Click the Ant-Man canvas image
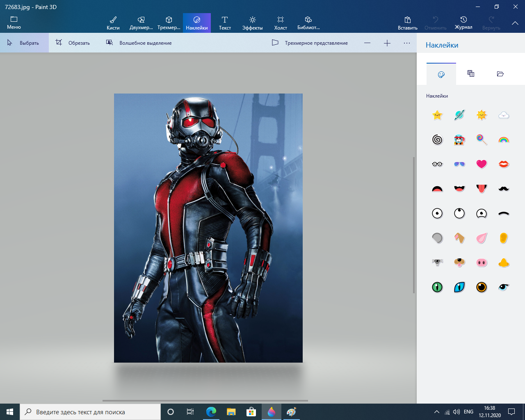525x420 pixels. (x=208, y=228)
